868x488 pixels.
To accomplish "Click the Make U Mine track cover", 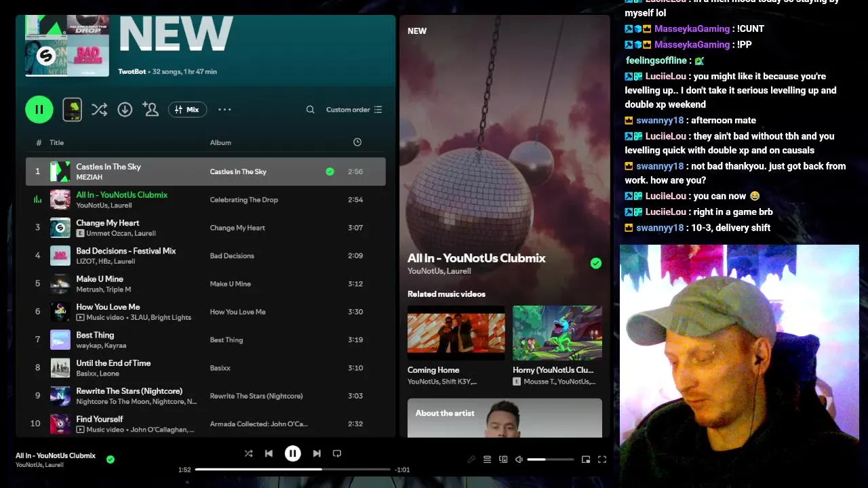I will pos(60,283).
